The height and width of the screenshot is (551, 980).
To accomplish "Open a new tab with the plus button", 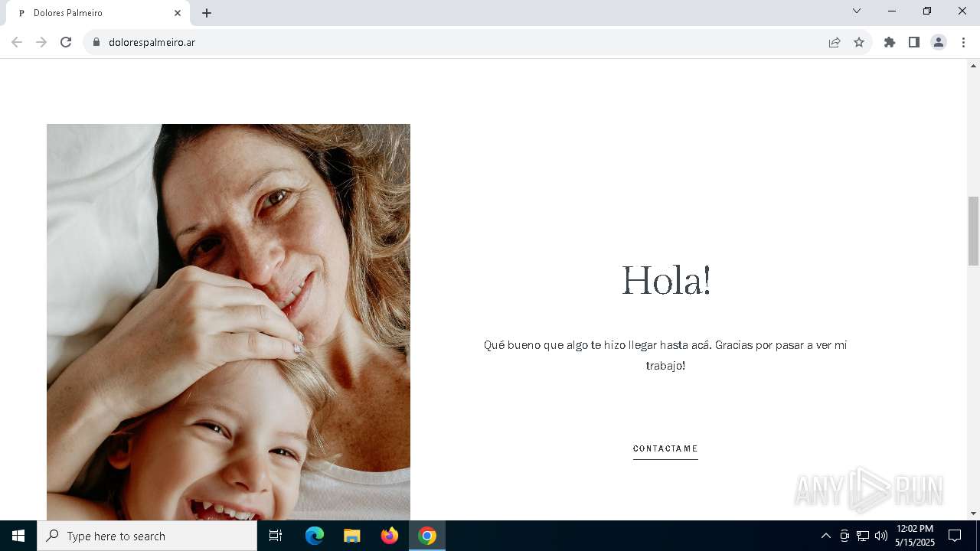I will [207, 13].
